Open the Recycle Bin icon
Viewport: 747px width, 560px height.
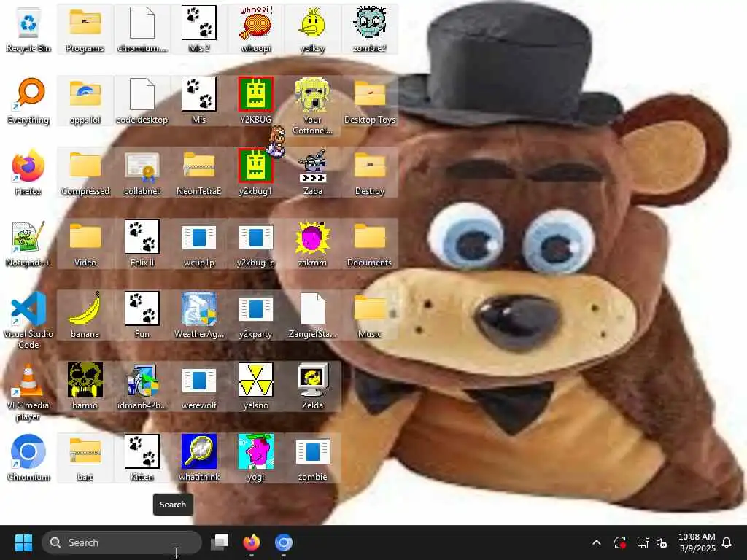click(28, 28)
